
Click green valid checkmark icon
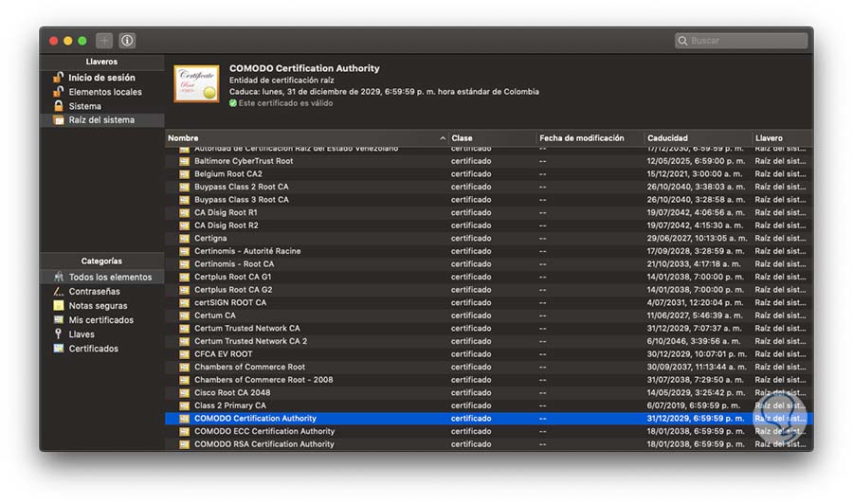pos(233,102)
